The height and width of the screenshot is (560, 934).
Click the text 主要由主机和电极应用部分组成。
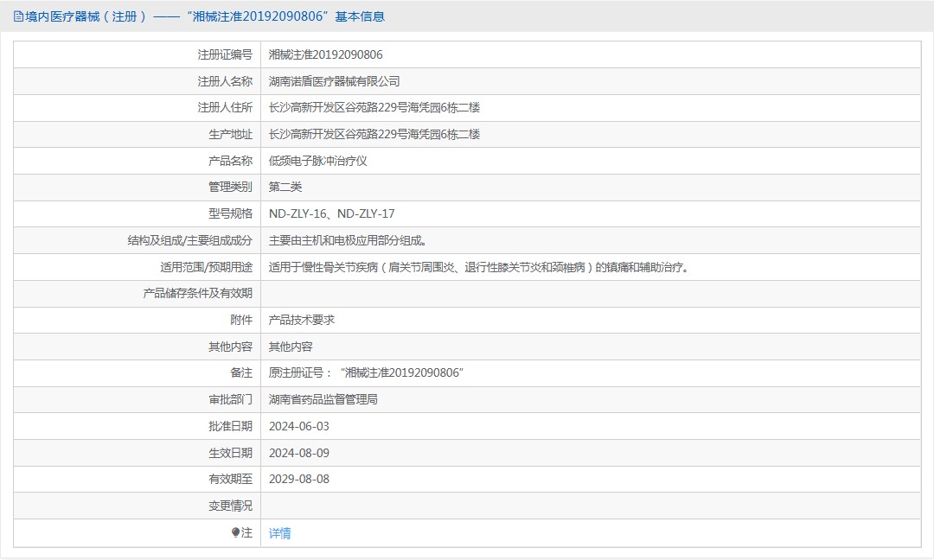point(348,240)
